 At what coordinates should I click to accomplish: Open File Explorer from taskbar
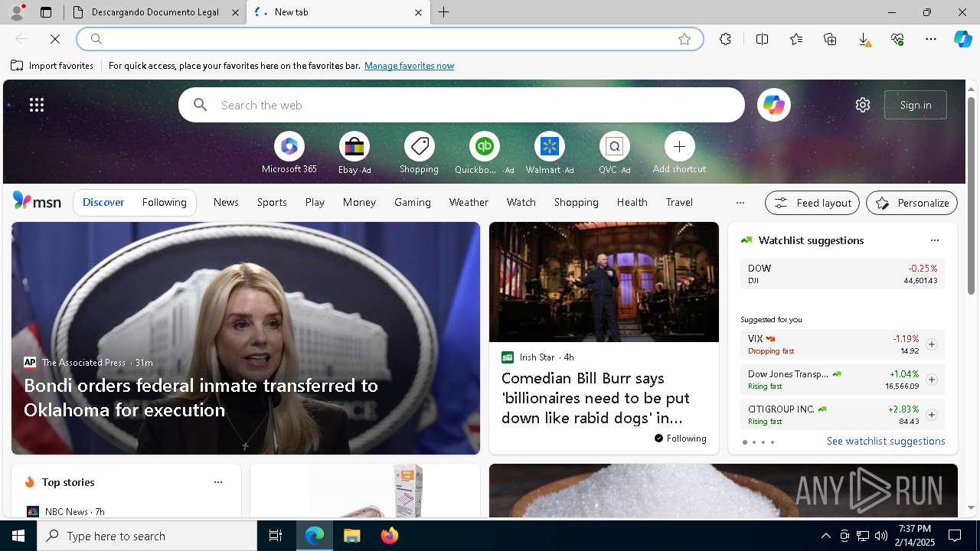tap(352, 536)
